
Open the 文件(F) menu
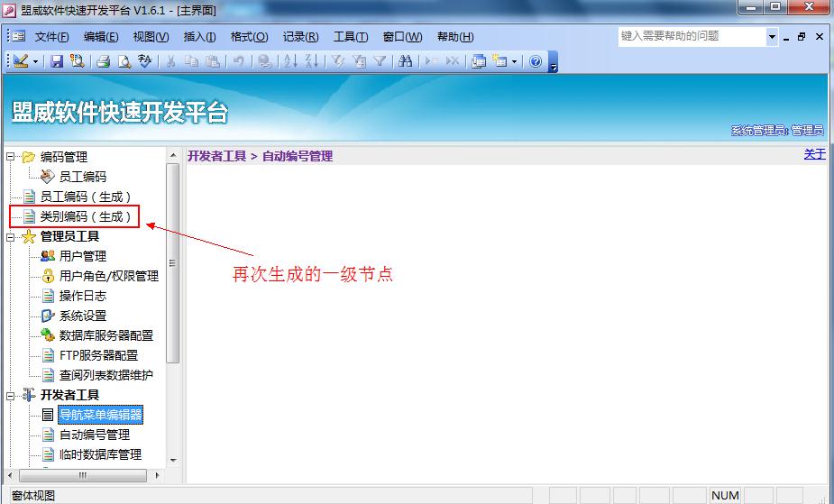click(x=51, y=37)
